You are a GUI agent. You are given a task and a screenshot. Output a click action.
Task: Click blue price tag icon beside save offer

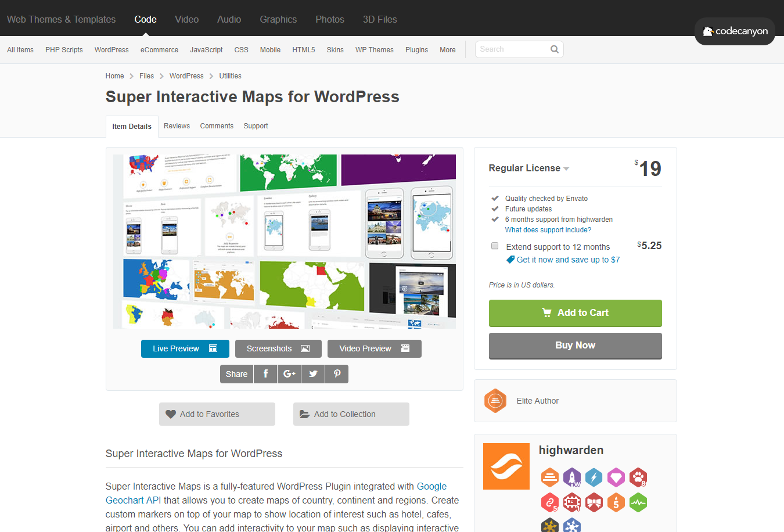(x=510, y=260)
